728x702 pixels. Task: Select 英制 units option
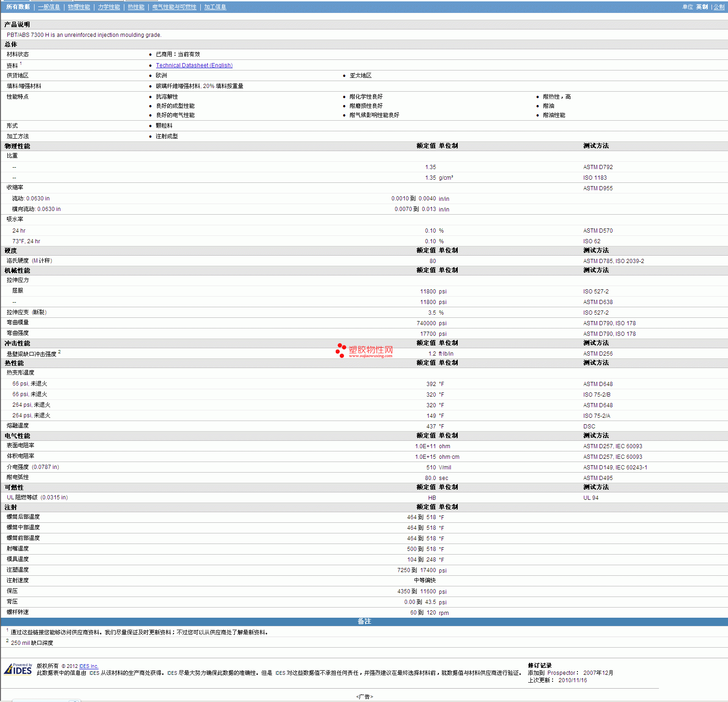click(702, 7)
